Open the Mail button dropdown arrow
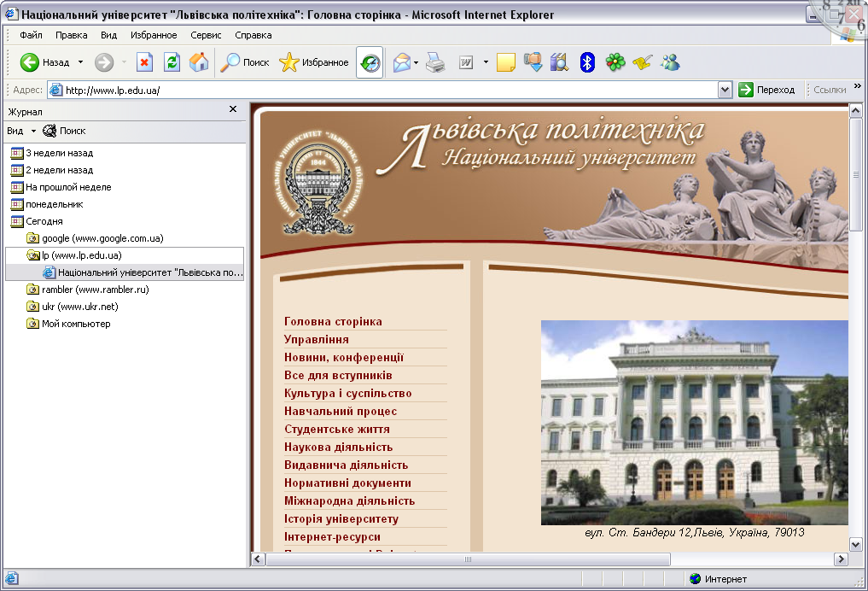The height and width of the screenshot is (591, 868). (x=416, y=62)
